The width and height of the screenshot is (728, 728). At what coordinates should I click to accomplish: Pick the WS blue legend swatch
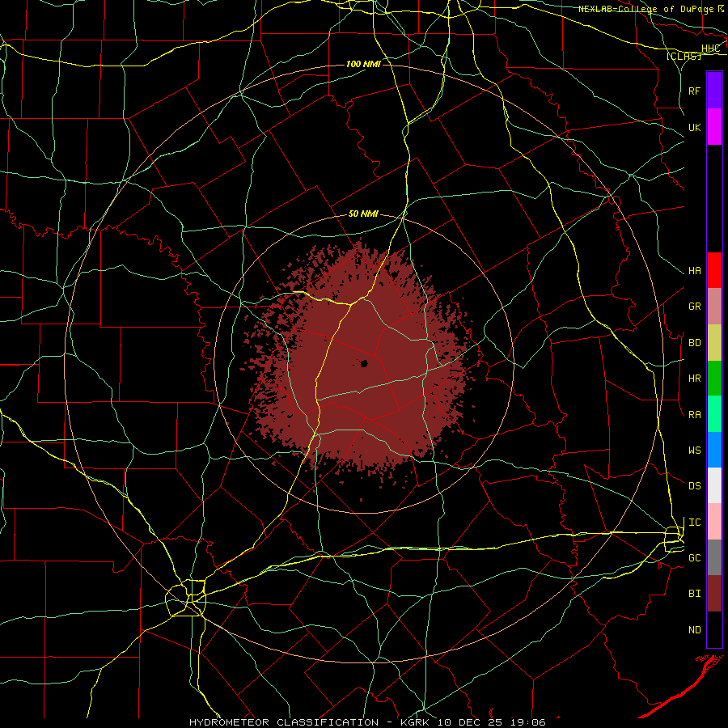pos(714,450)
